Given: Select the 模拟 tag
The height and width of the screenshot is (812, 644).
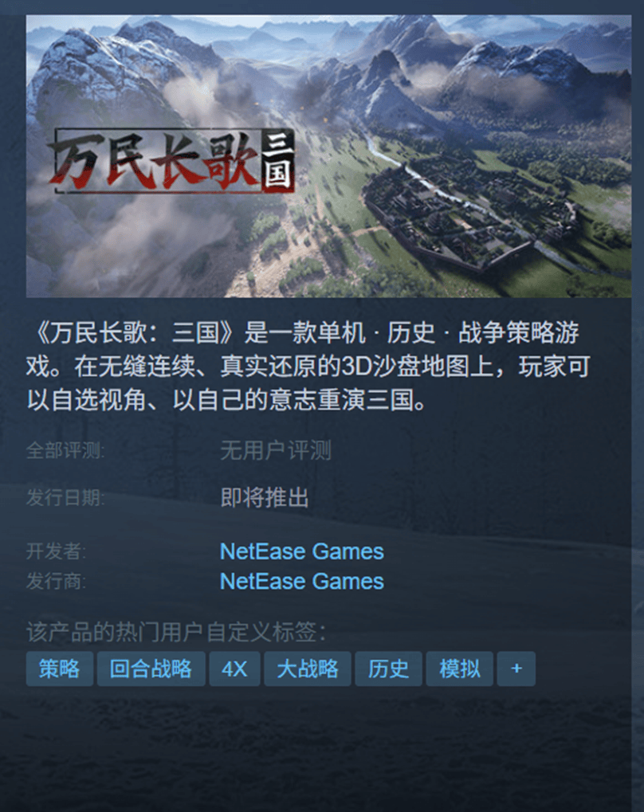Looking at the screenshot, I should point(459,669).
